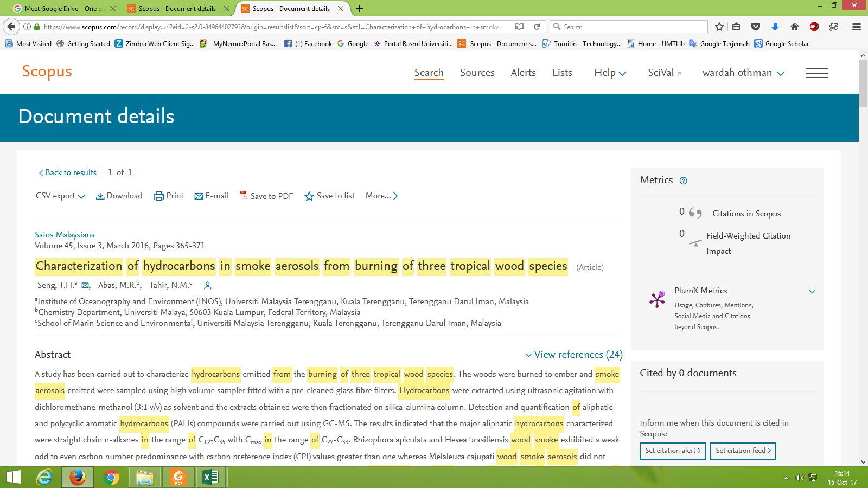
Task: Click Firefox home toolbar icon
Action: (794, 27)
